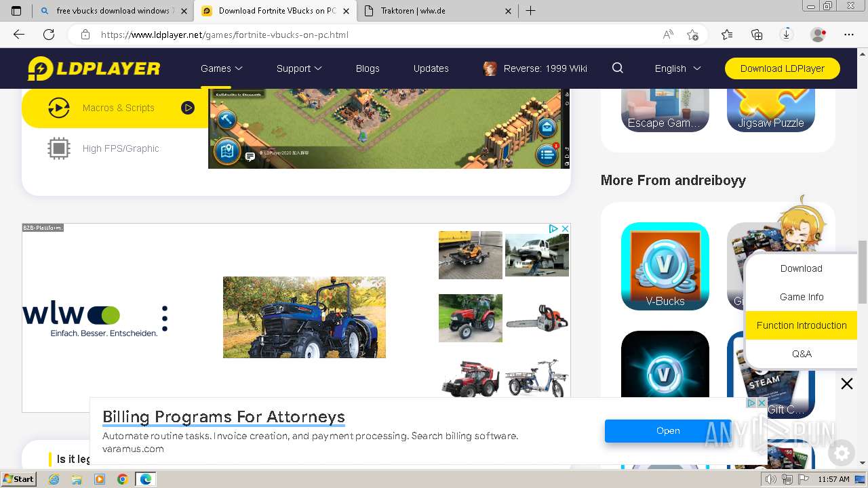
Task: Click Download LDPlayer button
Action: [x=783, y=68]
